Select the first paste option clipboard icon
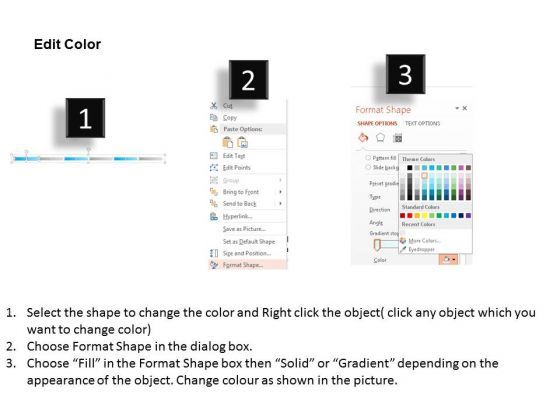Screen dimensions: 560x420 pyautogui.click(x=228, y=142)
